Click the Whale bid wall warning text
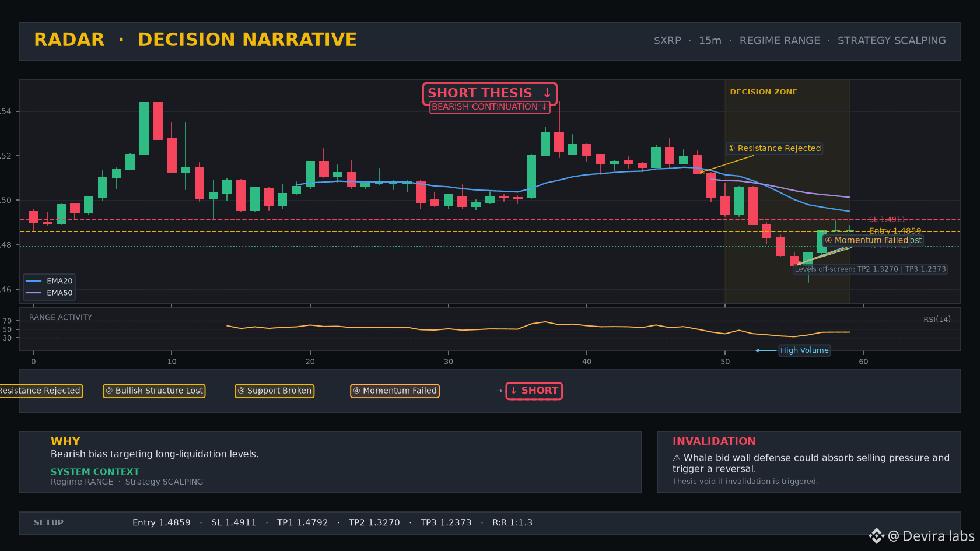 811,464
